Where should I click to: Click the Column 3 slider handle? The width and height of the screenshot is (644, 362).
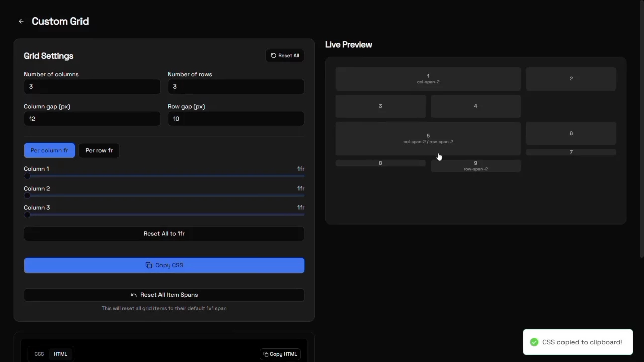(x=27, y=215)
